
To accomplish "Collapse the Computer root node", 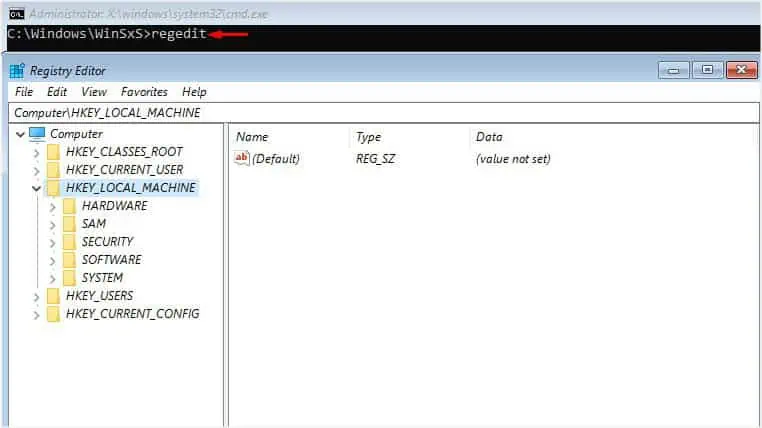I will (20, 135).
